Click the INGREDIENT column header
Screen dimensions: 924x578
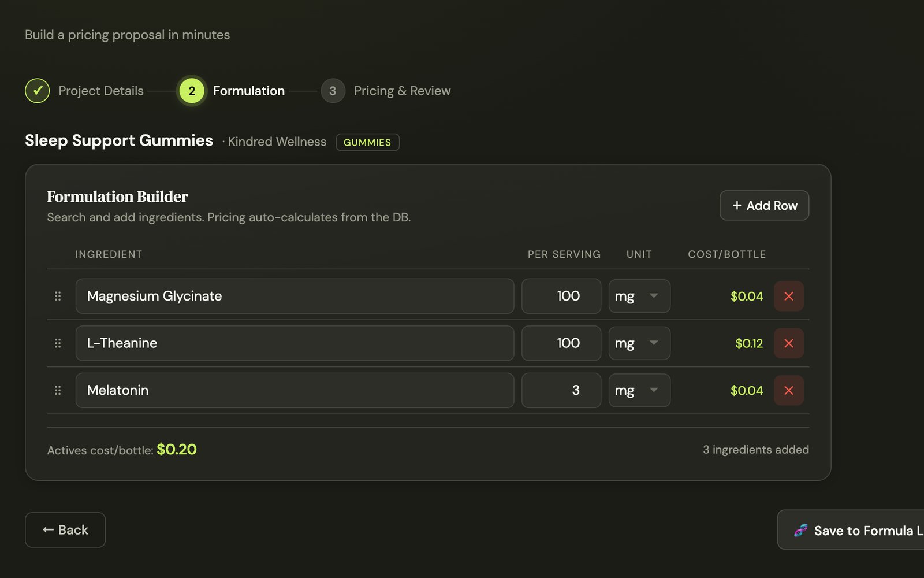[x=109, y=254]
